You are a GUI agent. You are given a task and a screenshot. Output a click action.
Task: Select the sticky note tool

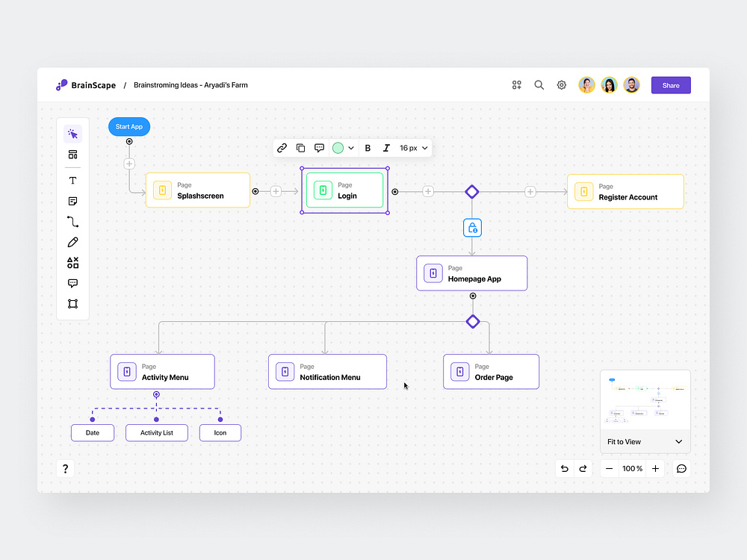pyautogui.click(x=72, y=201)
